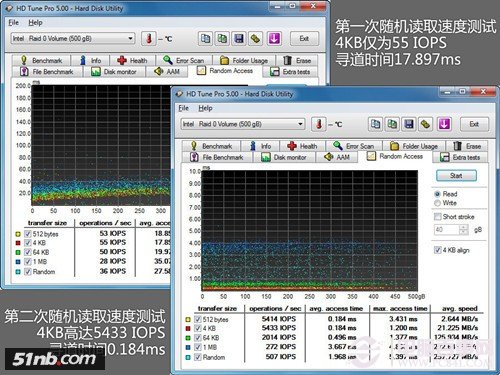Copy text results icon in front window
Screen dimensions: 500x375
click(376, 124)
